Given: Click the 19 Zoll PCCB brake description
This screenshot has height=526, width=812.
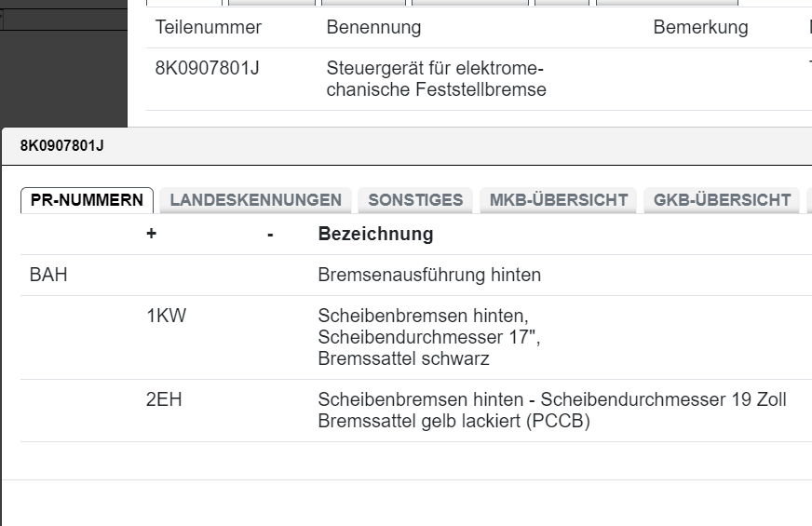Looking at the screenshot, I should pyautogui.click(x=551, y=411).
